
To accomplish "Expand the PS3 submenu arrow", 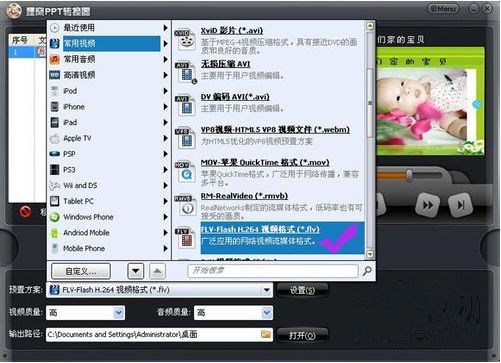I will tap(165, 170).
